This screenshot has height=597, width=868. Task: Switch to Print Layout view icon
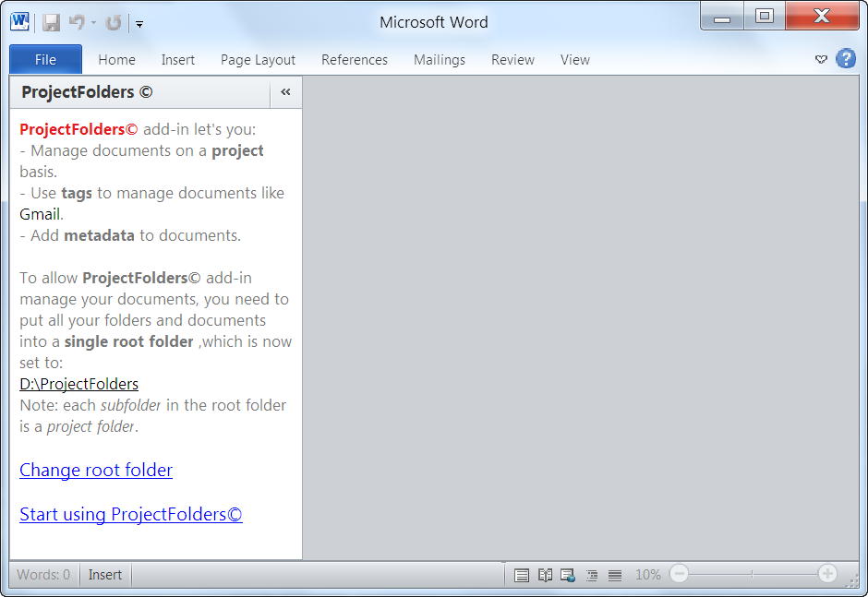(522, 576)
